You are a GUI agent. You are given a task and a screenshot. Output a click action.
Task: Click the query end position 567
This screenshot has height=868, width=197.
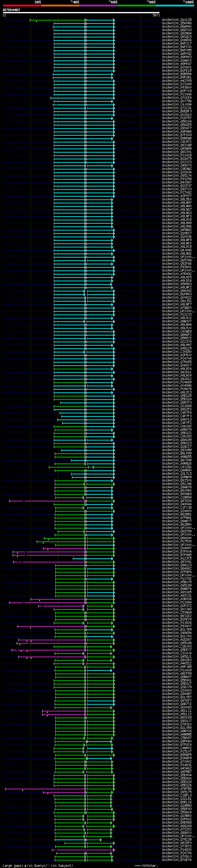[x=155, y=15]
